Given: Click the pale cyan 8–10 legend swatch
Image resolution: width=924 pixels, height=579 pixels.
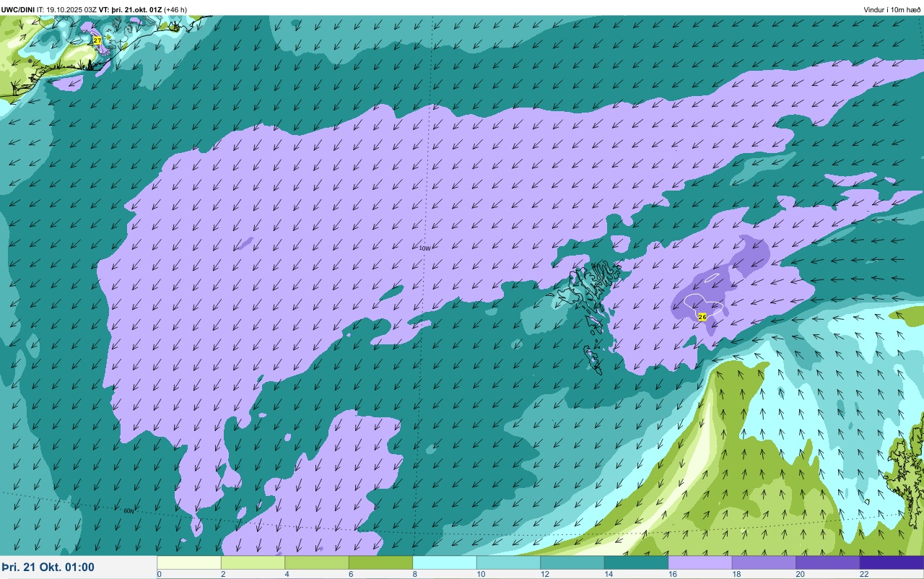Looking at the screenshot, I should pyautogui.click(x=445, y=562).
